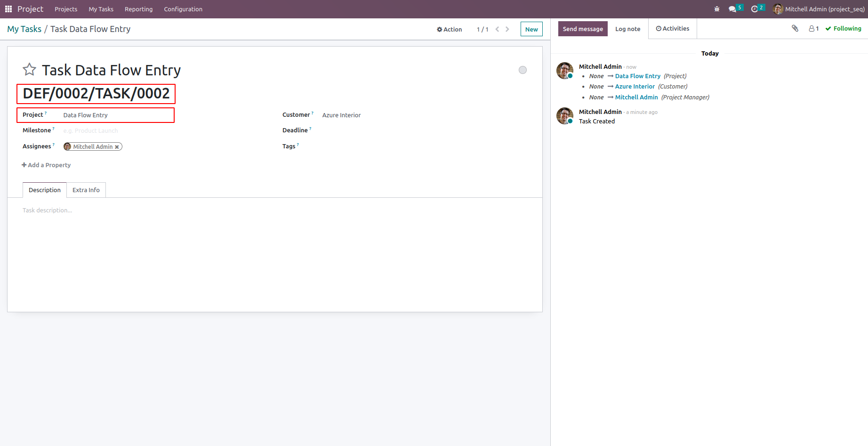Remove Mitchell Admin assignee tag
868x446 pixels.
pos(117,147)
